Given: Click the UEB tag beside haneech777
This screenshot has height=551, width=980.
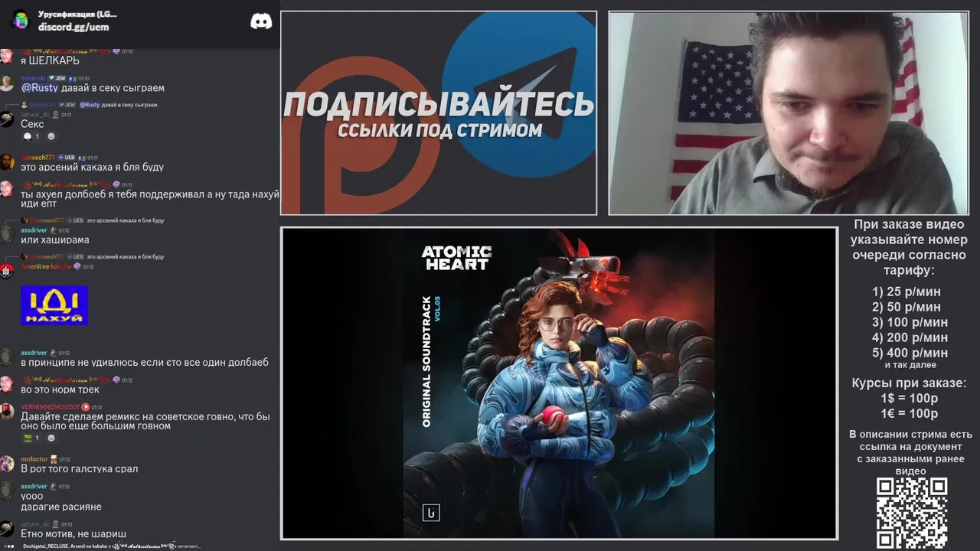Looking at the screenshot, I should [66, 158].
